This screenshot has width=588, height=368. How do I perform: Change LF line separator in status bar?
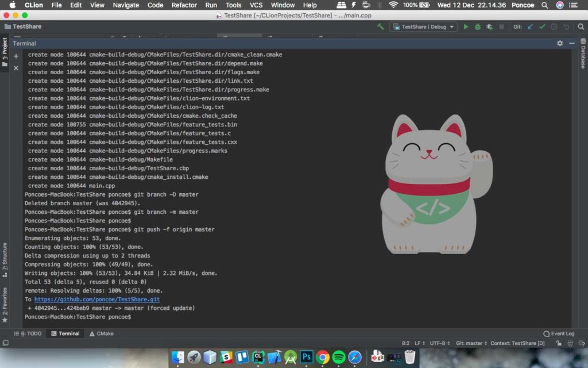point(420,343)
